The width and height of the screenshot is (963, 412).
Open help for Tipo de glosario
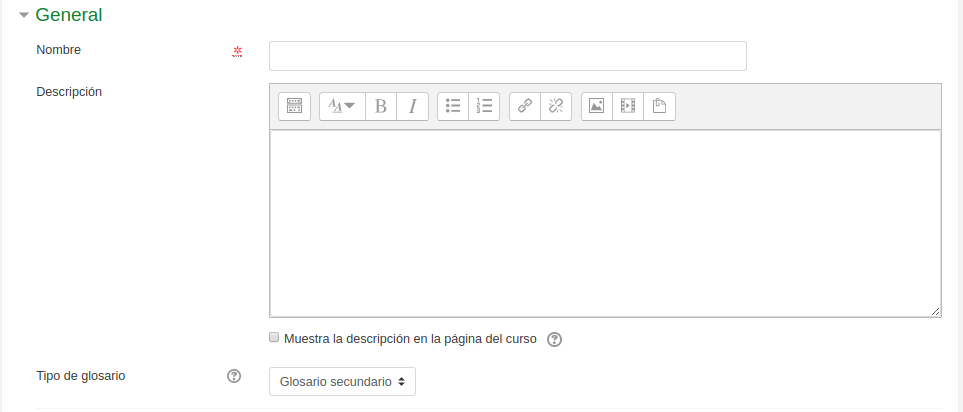click(234, 376)
